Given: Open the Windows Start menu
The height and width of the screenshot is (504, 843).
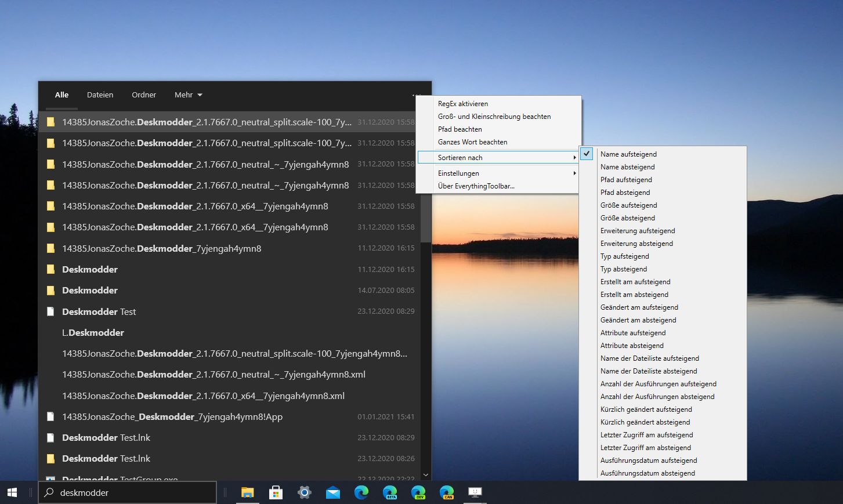Looking at the screenshot, I should pos(12,492).
